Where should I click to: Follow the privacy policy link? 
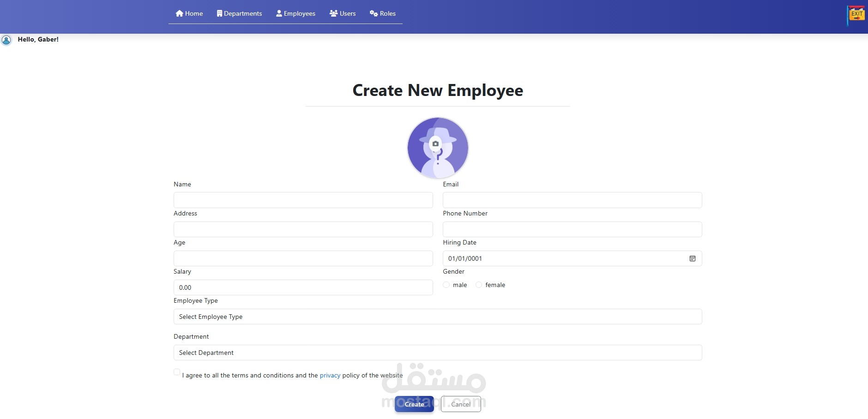pyautogui.click(x=330, y=375)
